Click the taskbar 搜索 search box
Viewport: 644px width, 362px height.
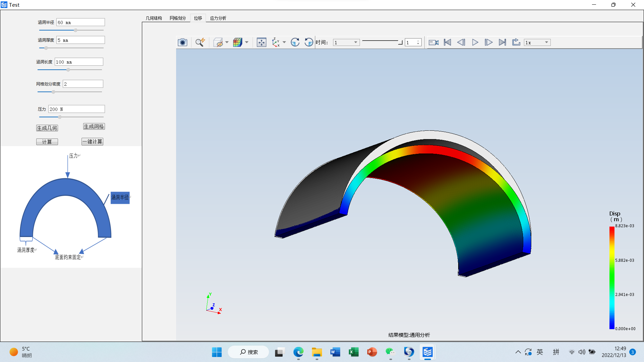pos(248,352)
